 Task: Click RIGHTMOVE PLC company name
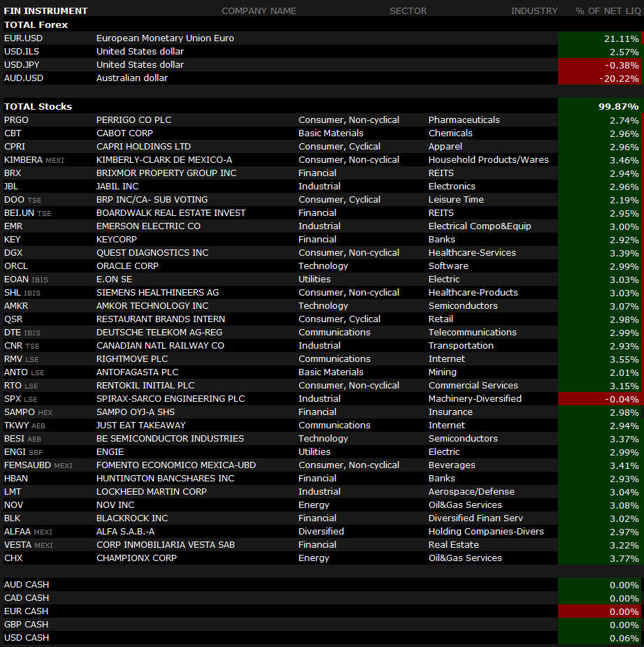tap(132, 359)
